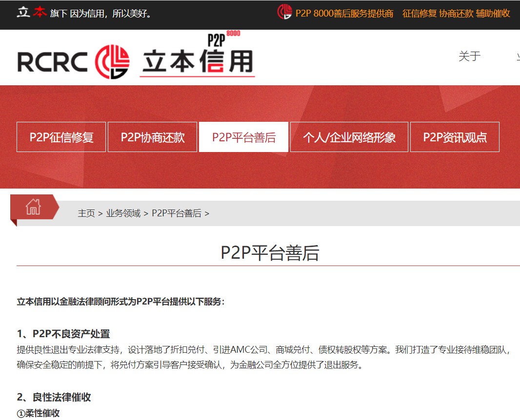Click the 立本 brand mark at top left
The width and height of the screenshot is (520, 420).
[x=32, y=13]
